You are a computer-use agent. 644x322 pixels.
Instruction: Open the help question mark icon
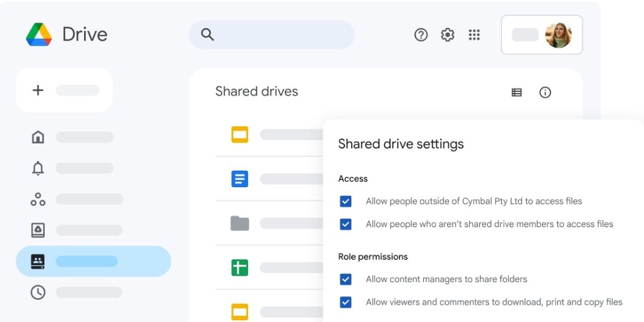click(x=421, y=35)
